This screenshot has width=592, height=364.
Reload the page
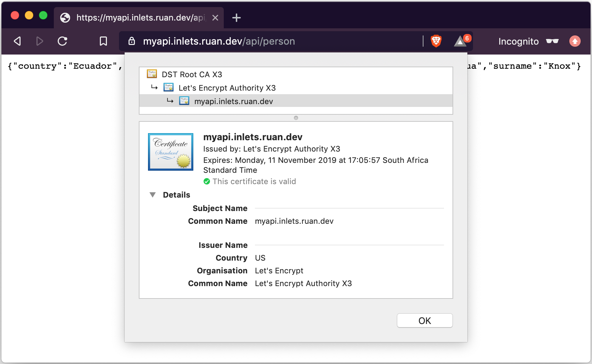click(63, 41)
